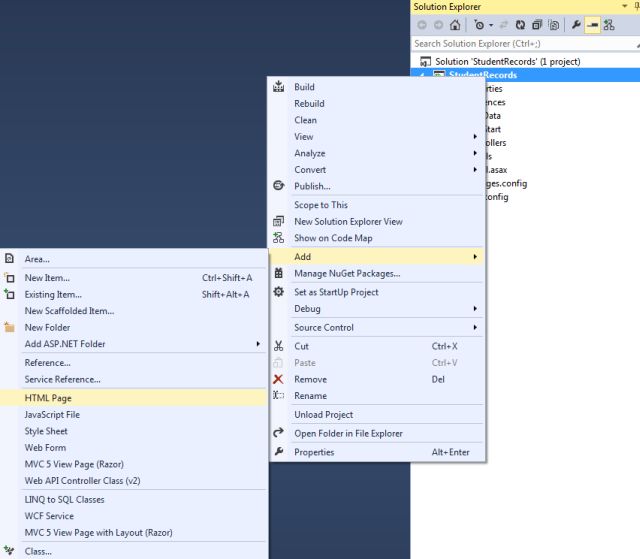Click the New Solution Explorer View icon

(x=278, y=221)
